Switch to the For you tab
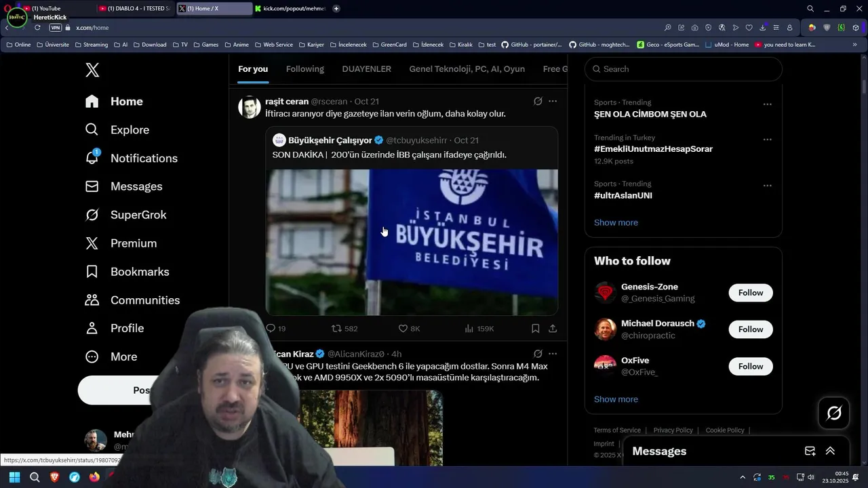This screenshot has width=868, height=488. [x=253, y=69]
